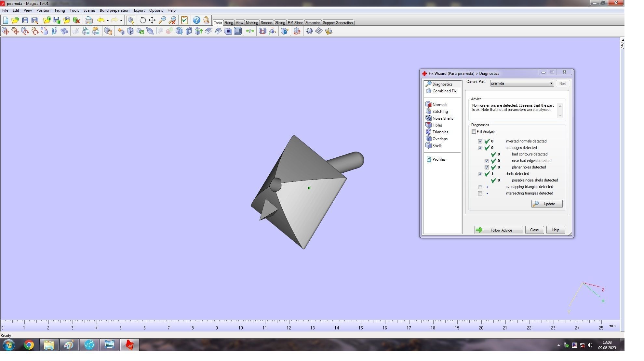644x361 pixels.
Task: Click the scissors Cut icon
Action: click(76, 31)
